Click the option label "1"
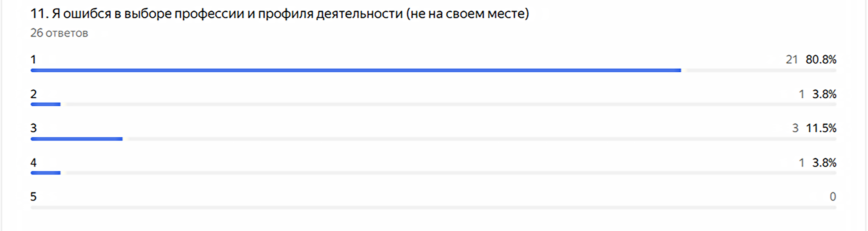 coord(33,60)
